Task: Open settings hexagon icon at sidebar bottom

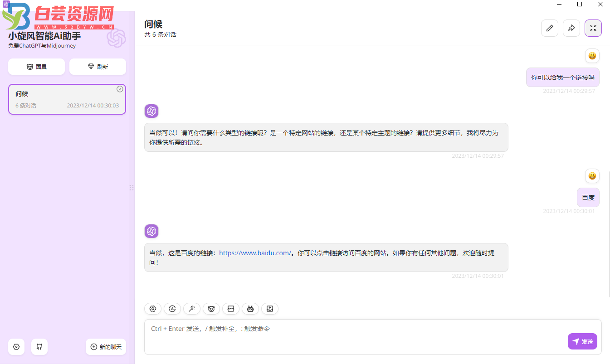Action: pos(16,347)
